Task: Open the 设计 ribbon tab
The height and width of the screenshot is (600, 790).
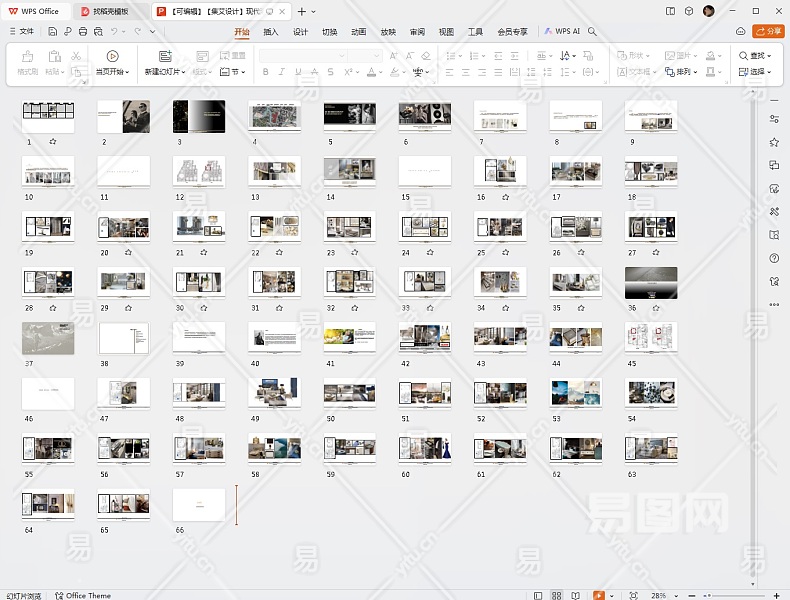Action: pyautogui.click(x=300, y=32)
